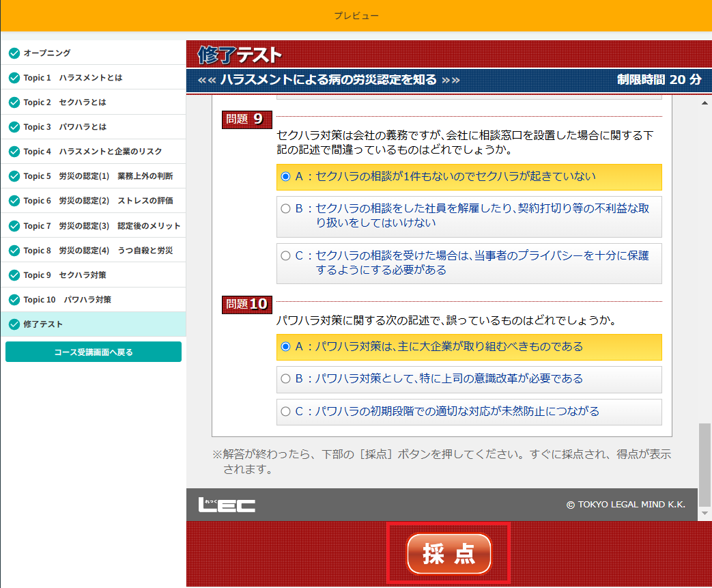This screenshot has height=588, width=712.
Task: Click the check icon beside Topic 2 セクハラとは
Action: [x=14, y=102]
